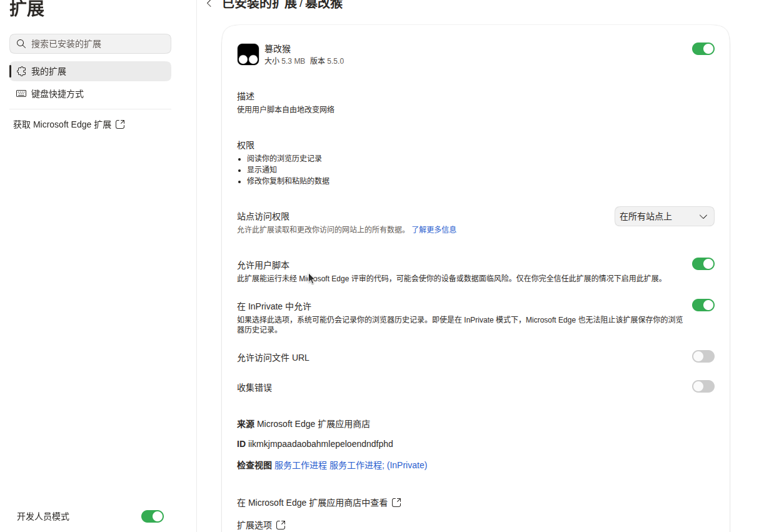Inspect the 服务工作进程 view link
The image size is (769, 532).
pos(301,465)
